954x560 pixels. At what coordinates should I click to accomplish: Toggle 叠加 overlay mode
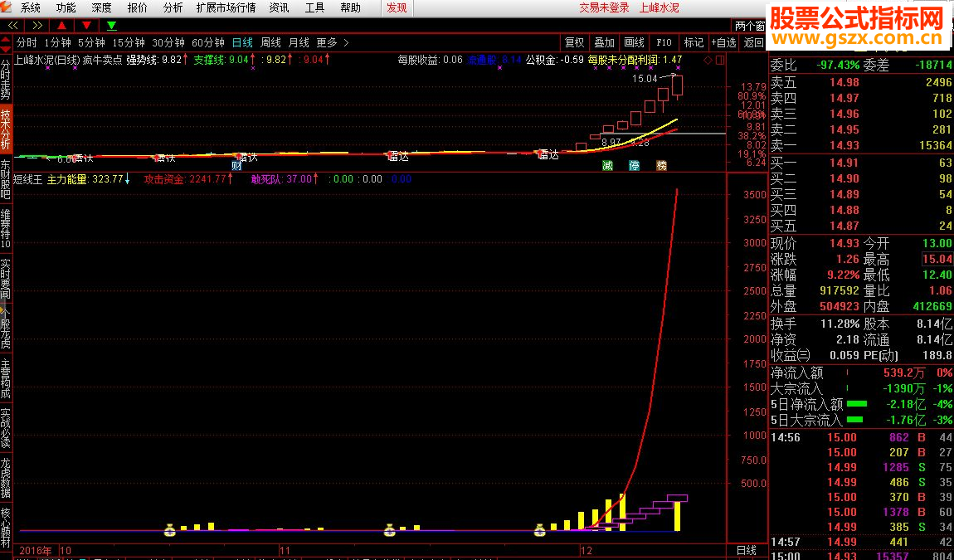point(604,42)
